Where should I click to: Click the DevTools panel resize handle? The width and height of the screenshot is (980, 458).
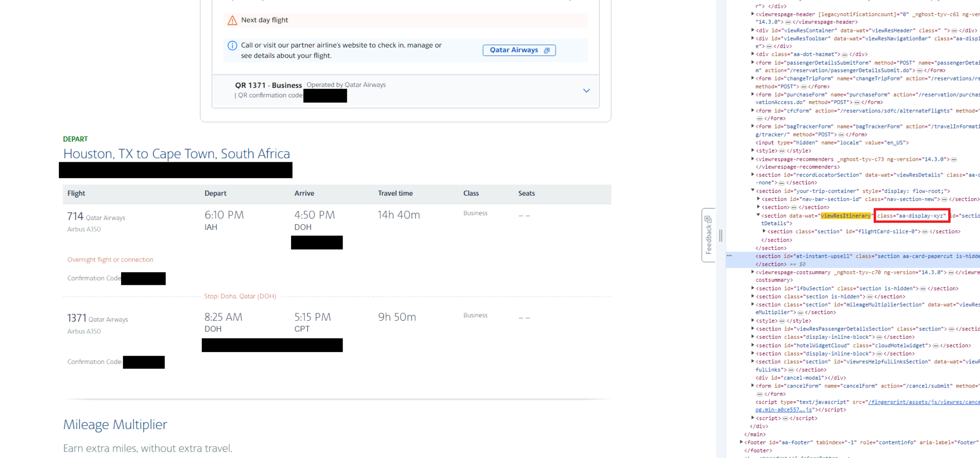[x=720, y=236]
